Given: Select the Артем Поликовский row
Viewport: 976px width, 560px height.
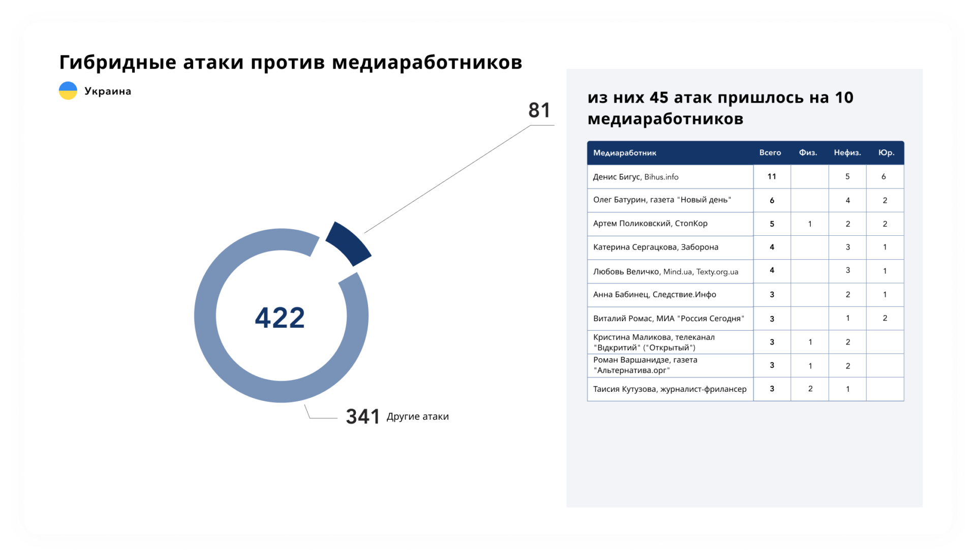Looking at the screenshot, I should [650, 224].
